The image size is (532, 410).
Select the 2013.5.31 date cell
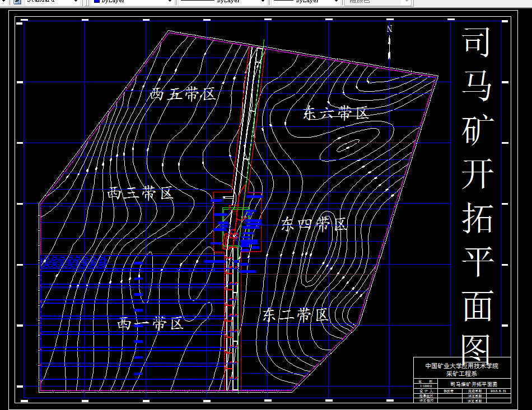click(498, 391)
